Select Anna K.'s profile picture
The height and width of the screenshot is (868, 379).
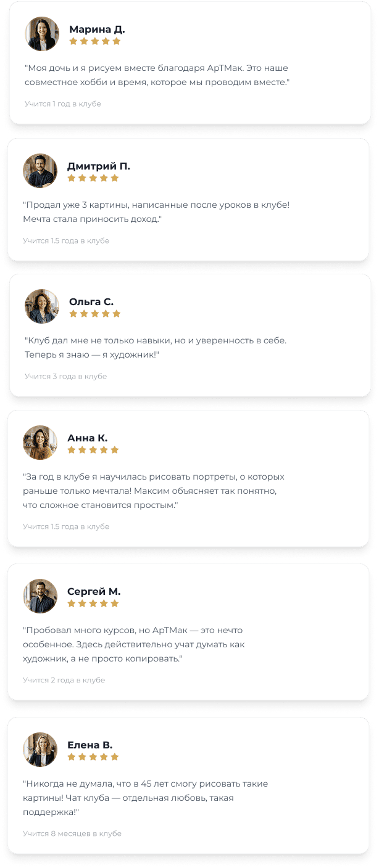(x=40, y=443)
